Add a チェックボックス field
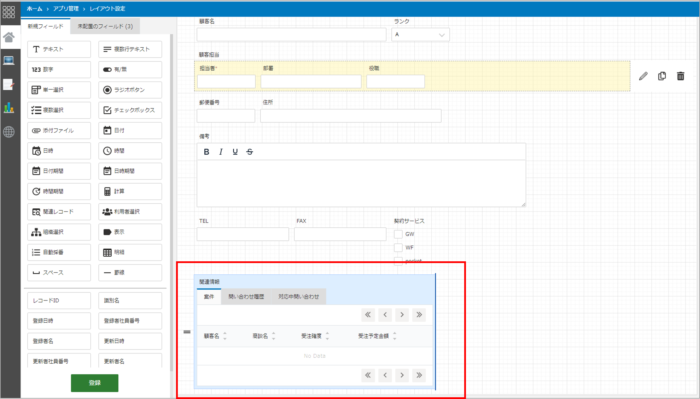Image resolution: width=700 pixels, height=399 pixels. click(130, 110)
